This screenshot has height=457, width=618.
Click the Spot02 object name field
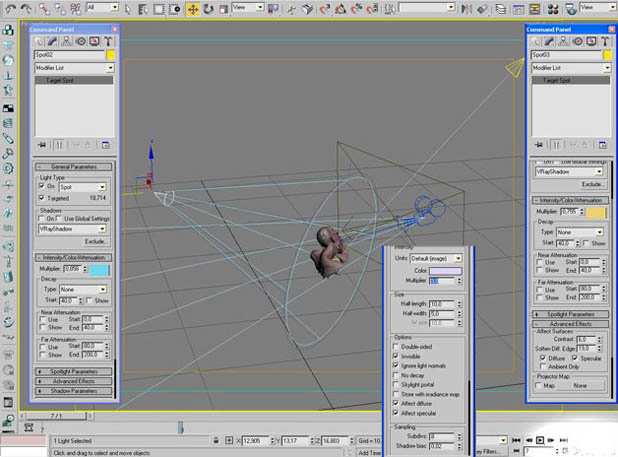coord(68,55)
